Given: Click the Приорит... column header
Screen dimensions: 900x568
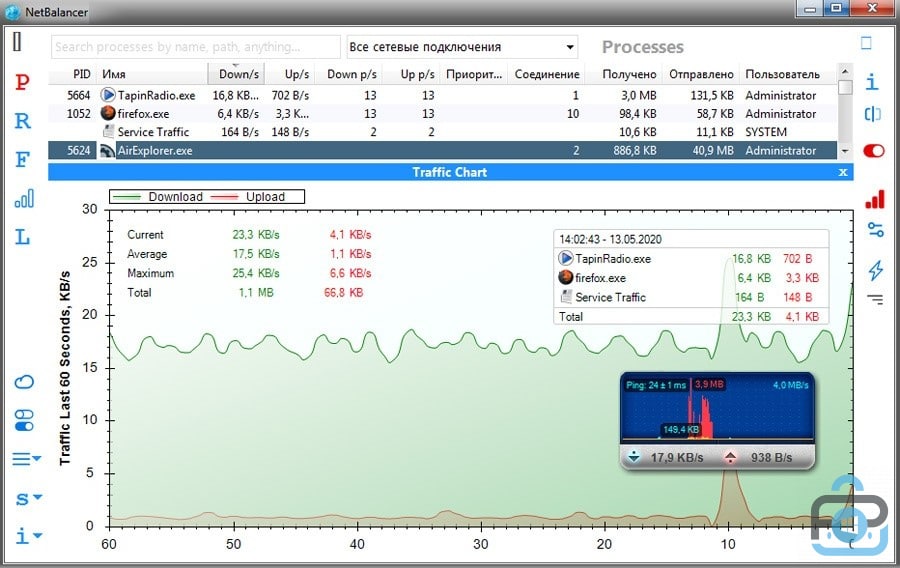Looking at the screenshot, I should click(x=474, y=74).
